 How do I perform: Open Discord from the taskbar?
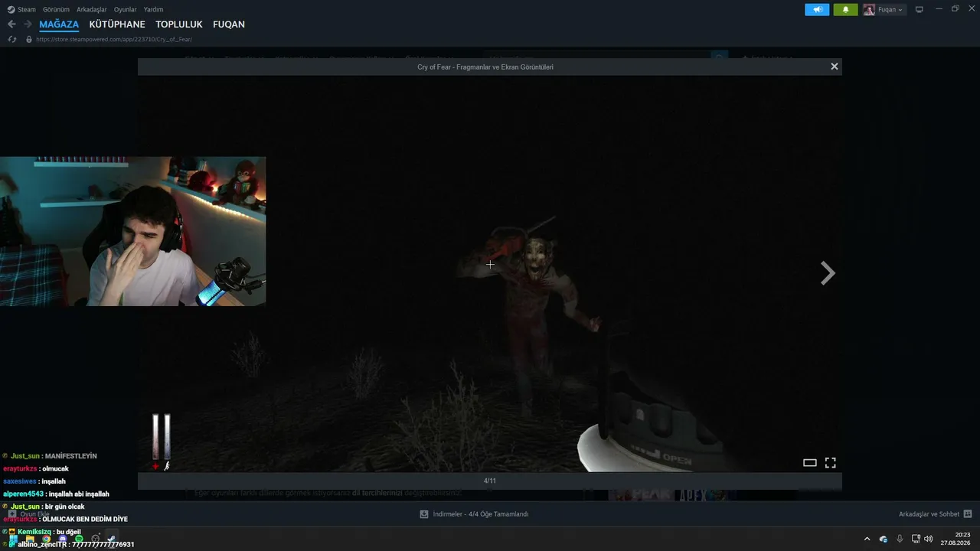coord(63,539)
